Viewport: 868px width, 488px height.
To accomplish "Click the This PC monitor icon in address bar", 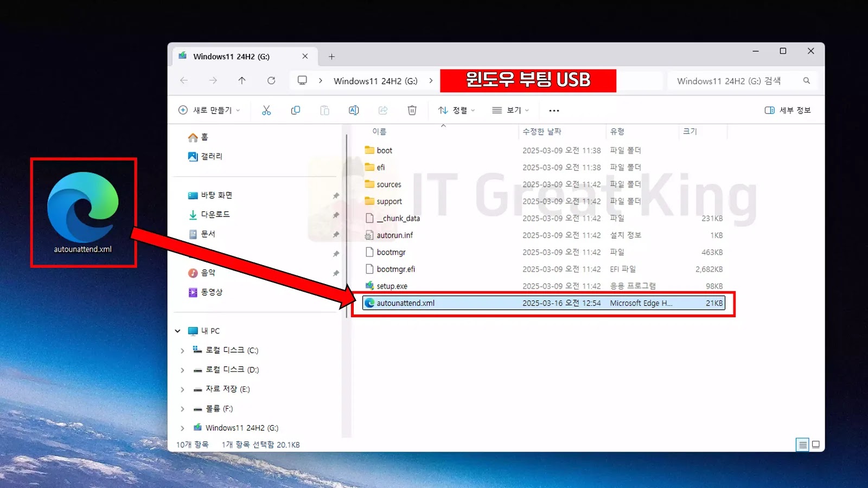I will [302, 80].
